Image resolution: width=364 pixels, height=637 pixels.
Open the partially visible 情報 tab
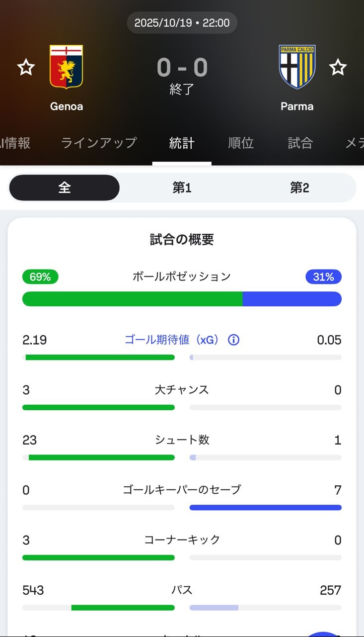coord(15,143)
